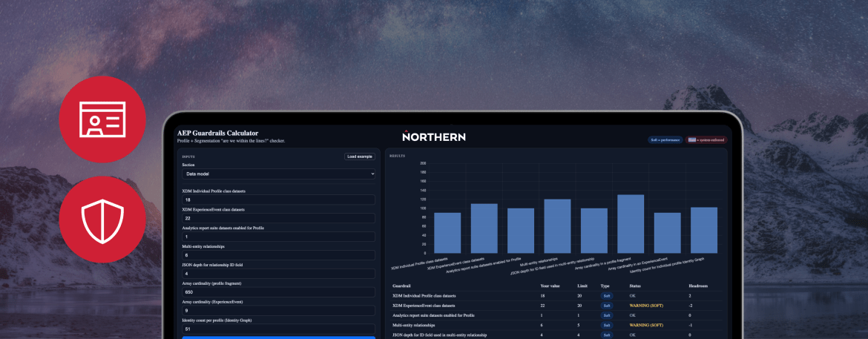Click the chart bar for JSON depth for ID field
Viewport: 868px width, 339px height.
coord(594,231)
